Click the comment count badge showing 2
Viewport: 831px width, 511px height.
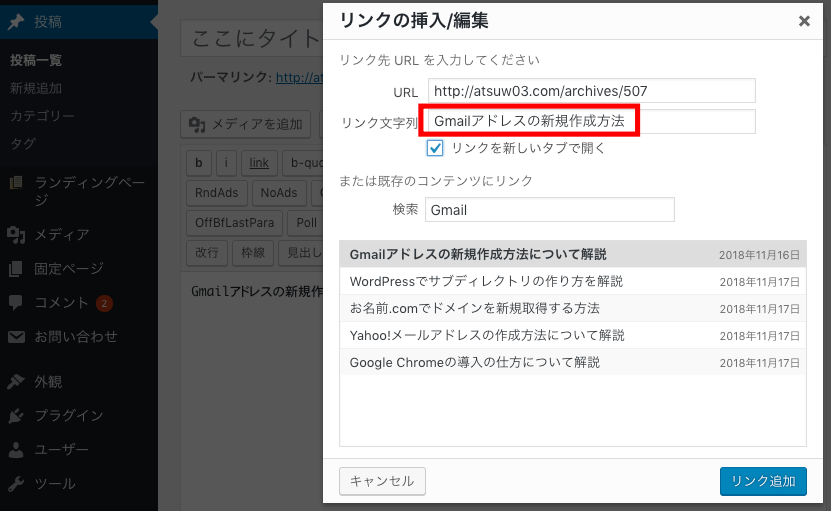point(104,303)
